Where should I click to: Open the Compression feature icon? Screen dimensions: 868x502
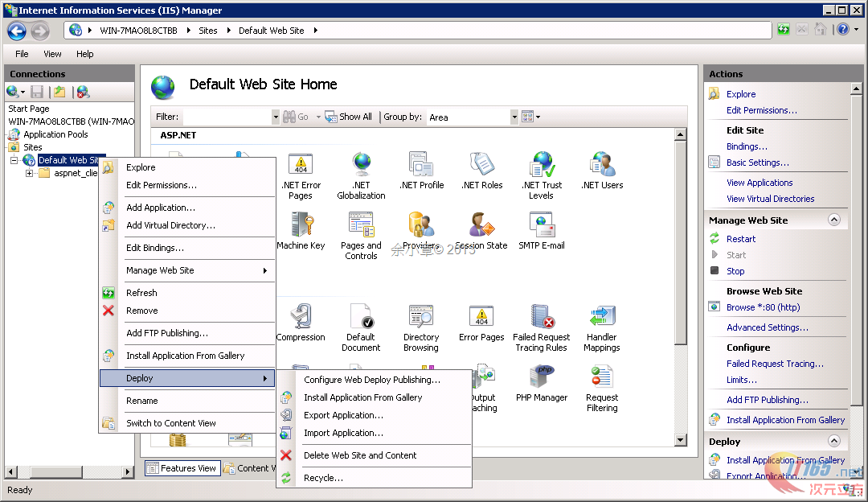tap(301, 316)
